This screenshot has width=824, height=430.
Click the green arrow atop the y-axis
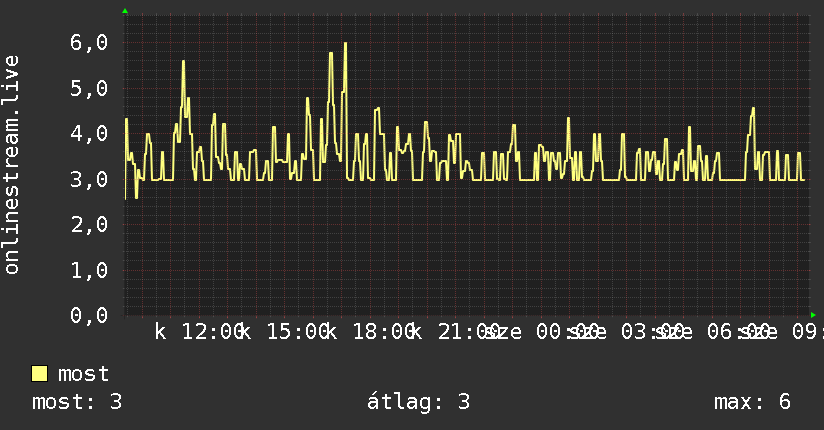(x=125, y=11)
